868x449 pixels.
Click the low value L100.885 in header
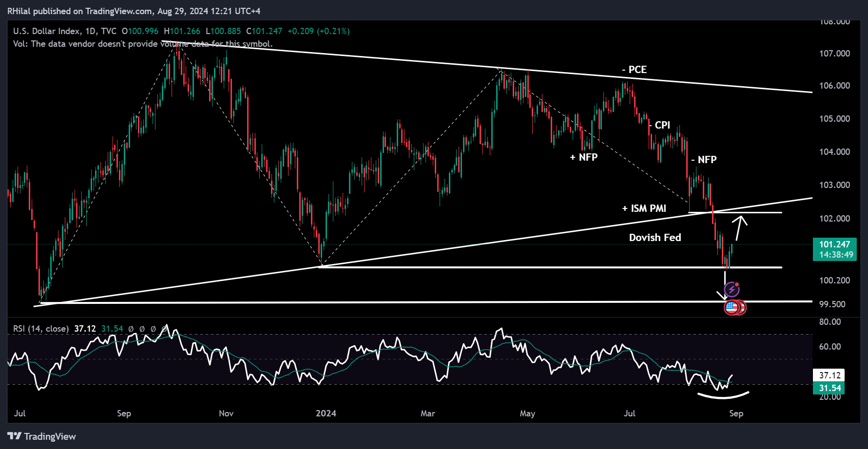point(223,31)
